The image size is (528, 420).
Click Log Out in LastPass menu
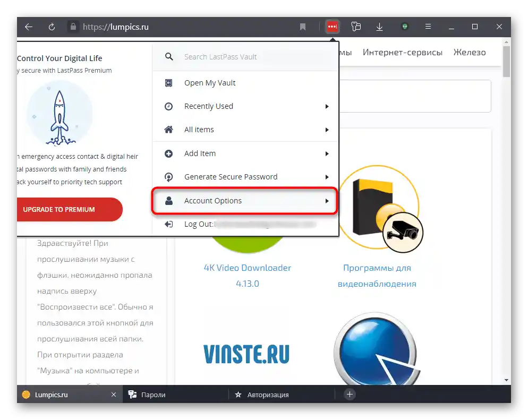click(245, 224)
